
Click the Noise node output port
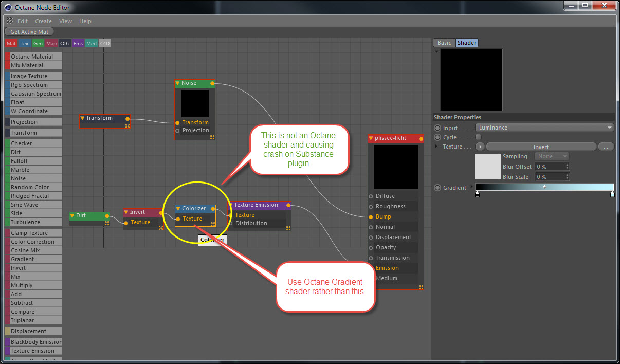(x=212, y=83)
